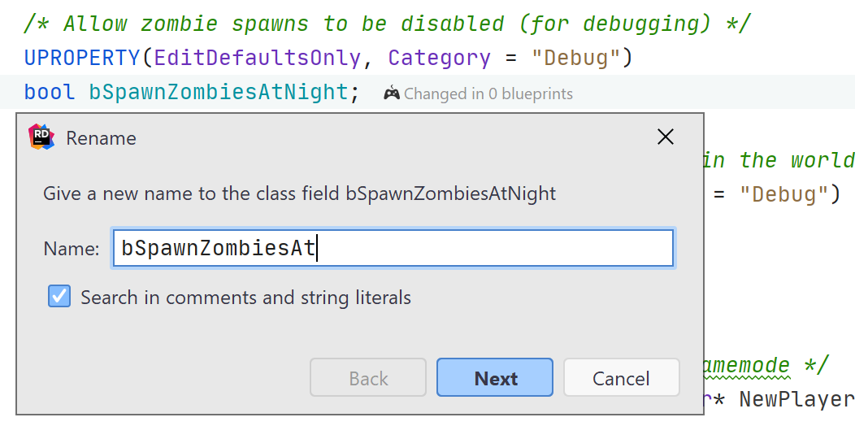
Task: Click the zombie spawns comment line
Action: (x=386, y=24)
